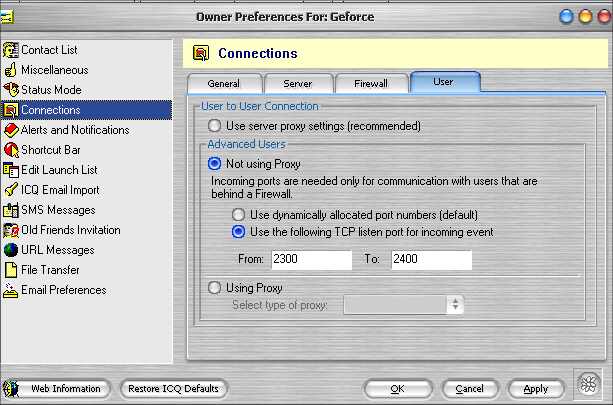Click the Shortcut Bar icon
613x405 pixels.
(11, 150)
